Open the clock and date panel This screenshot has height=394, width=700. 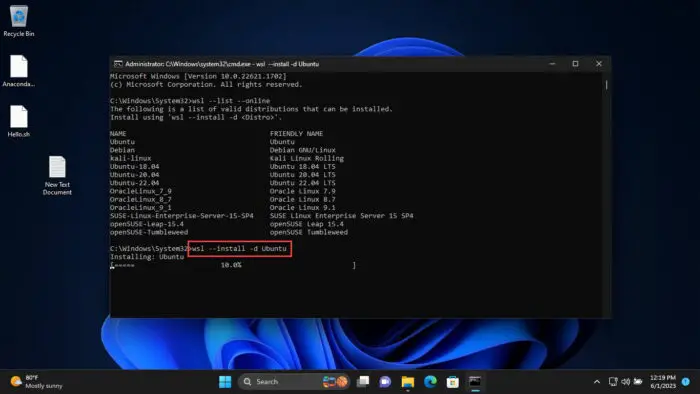pos(662,382)
